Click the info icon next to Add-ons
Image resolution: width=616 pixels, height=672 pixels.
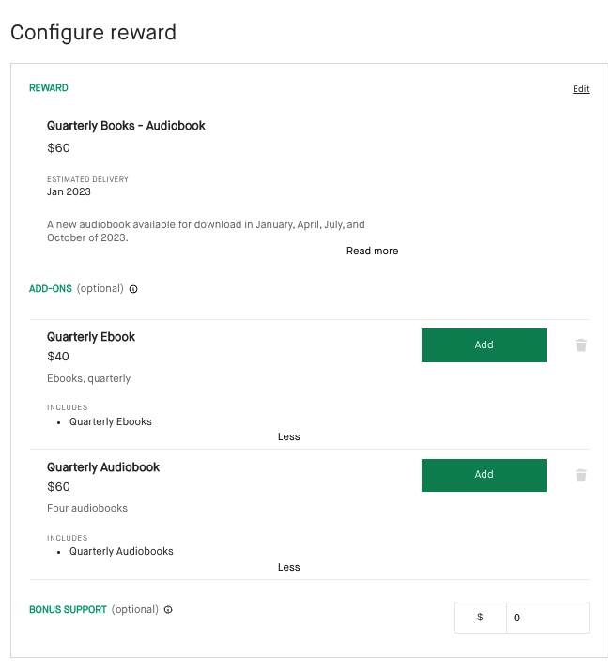(x=133, y=289)
